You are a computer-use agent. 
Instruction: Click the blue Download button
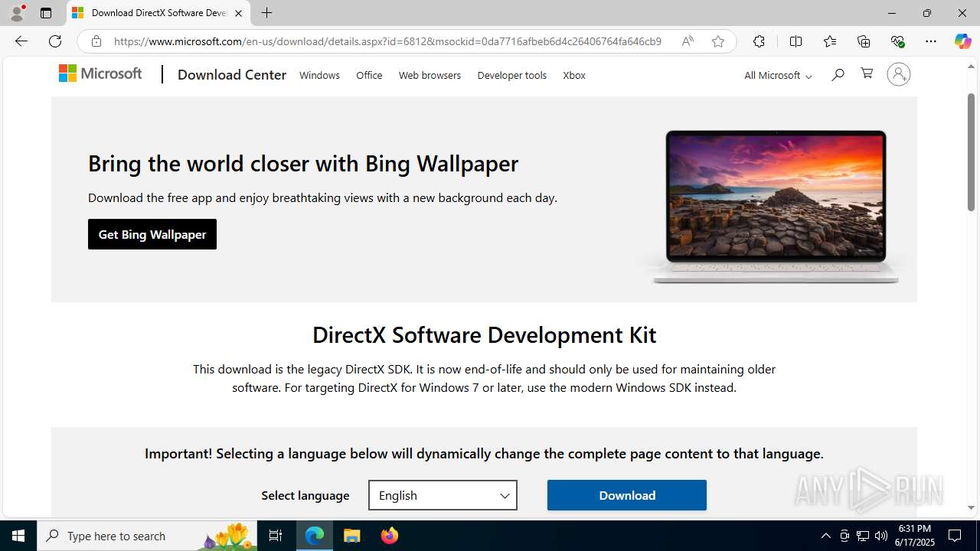click(x=627, y=495)
